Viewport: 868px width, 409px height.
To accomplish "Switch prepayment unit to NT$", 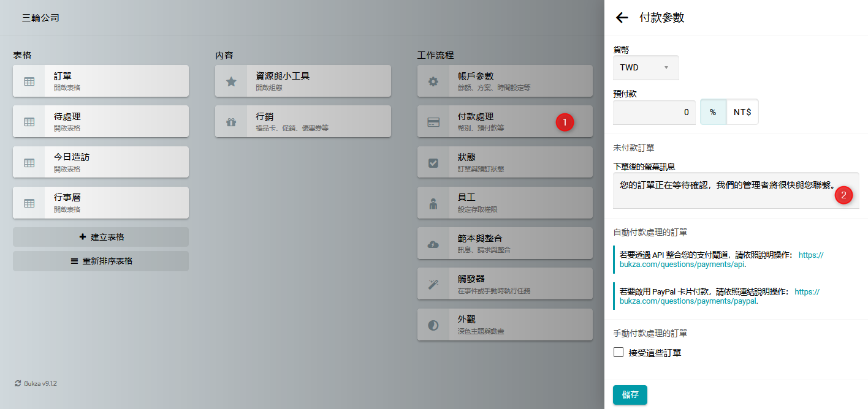I will (x=742, y=113).
